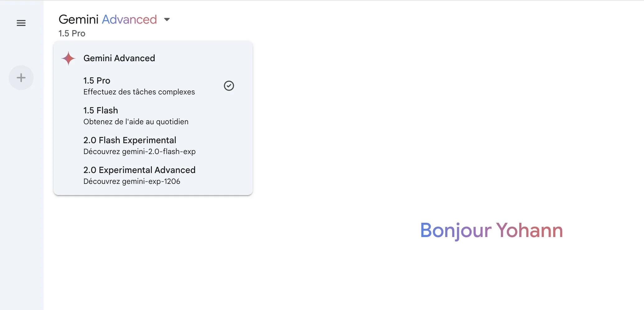The image size is (644, 310).
Task: Click 'Gemini Advanced' header in dropdown list
Action: (119, 58)
